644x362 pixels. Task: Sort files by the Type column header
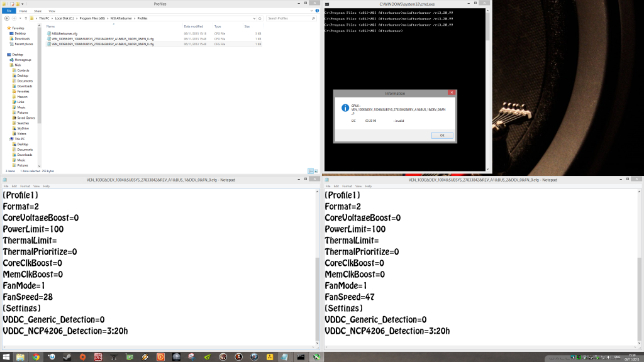pos(218,26)
